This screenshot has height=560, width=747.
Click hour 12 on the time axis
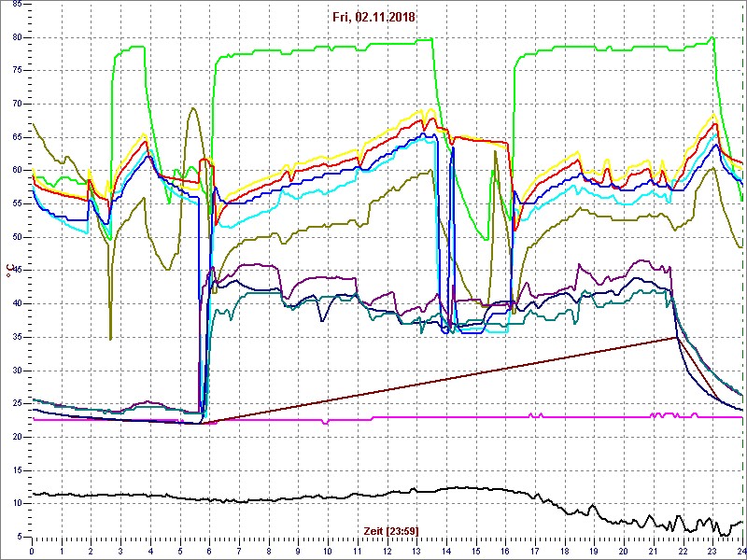[x=388, y=552]
